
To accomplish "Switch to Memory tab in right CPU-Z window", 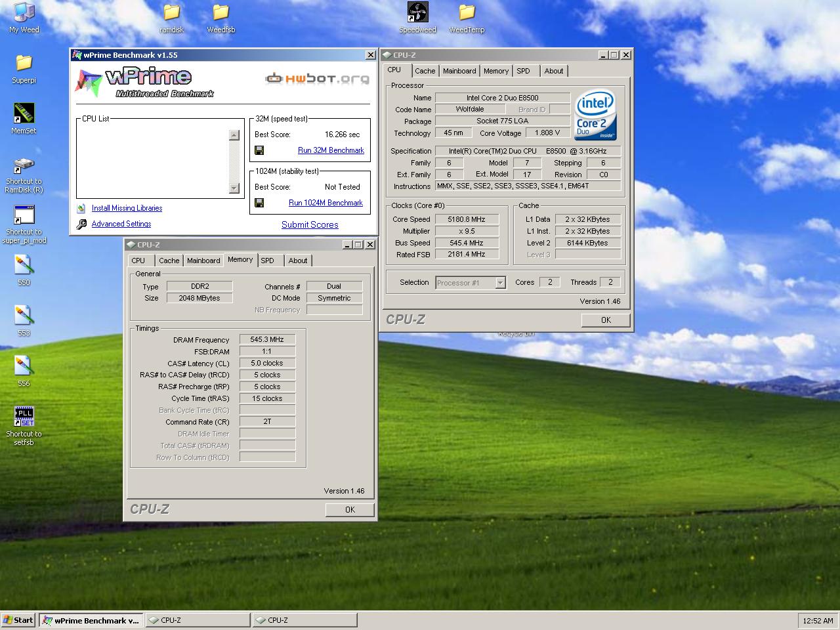I will point(496,71).
